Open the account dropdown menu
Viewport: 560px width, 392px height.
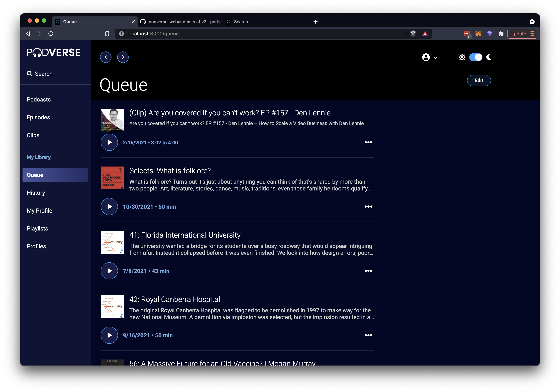click(429, 57)
